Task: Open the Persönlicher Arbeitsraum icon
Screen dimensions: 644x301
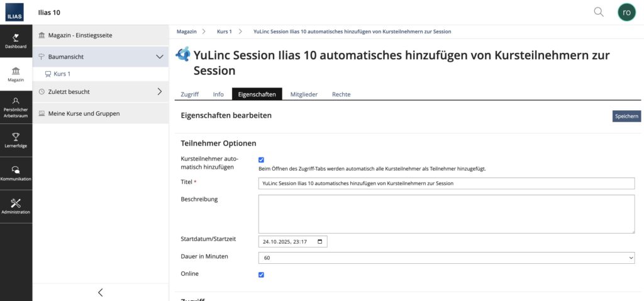Action: [16, 101]
